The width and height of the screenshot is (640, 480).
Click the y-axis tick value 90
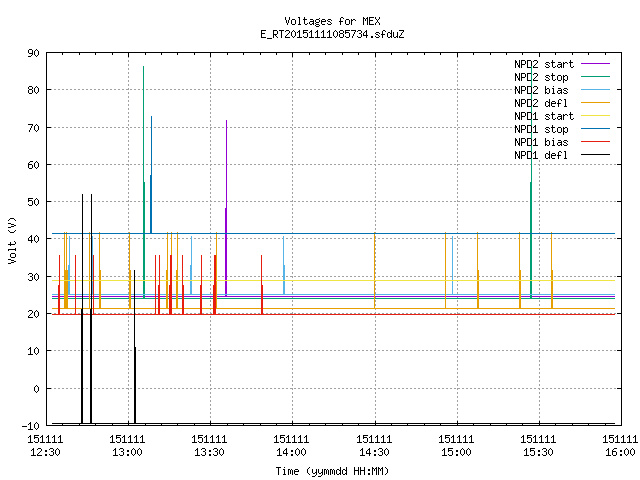[x=33, y=53]
